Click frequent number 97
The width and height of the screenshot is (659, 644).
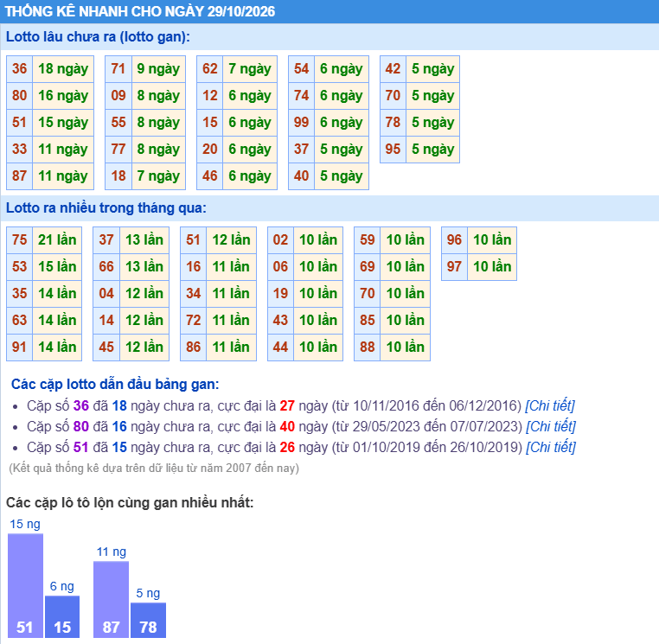coord(455,267)
